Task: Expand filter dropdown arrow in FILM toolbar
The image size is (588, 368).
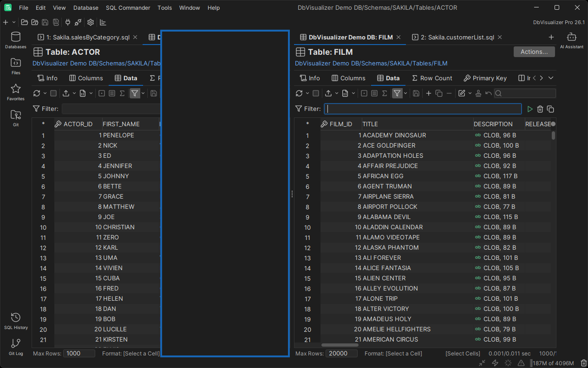Action: 405,93
